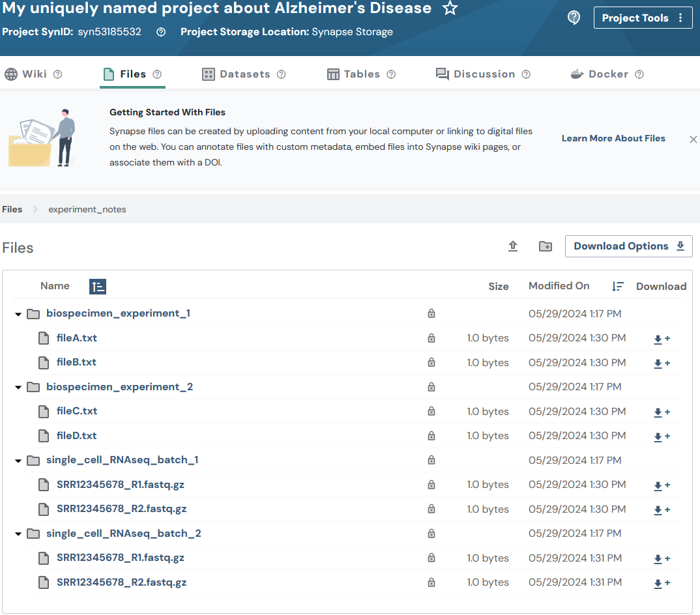Switch to the Wiki tab
Screen dimensions: 700x615
[34, 74]
